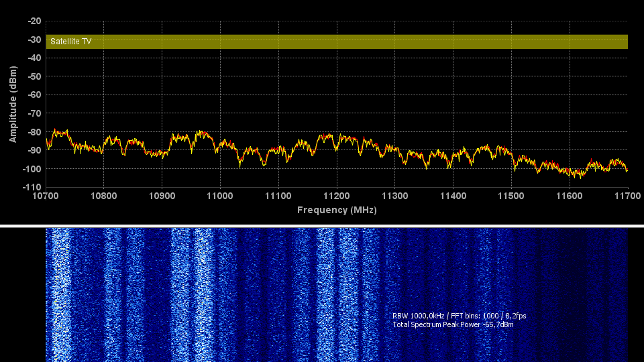Screen dimensions: 644x362
Task: Select the 10700 frequency tick label
Action: point(46,196)
